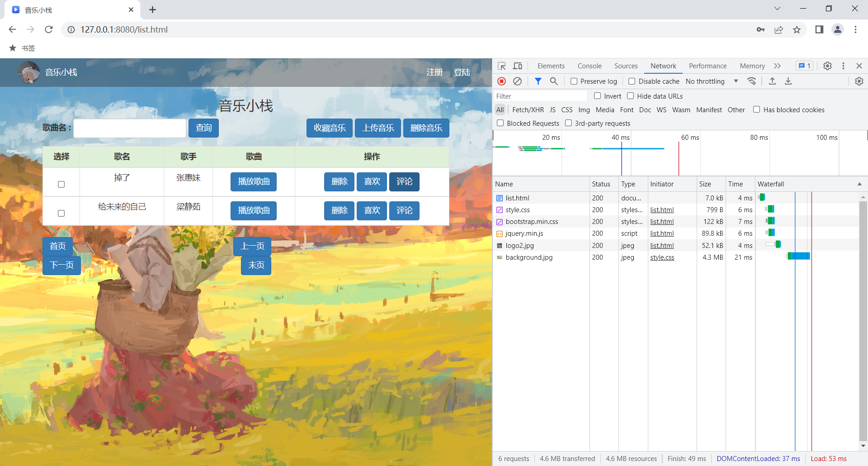Toggle the device toolbar icon
This screenshot has height=466, width=868.
tap(518, 66)
